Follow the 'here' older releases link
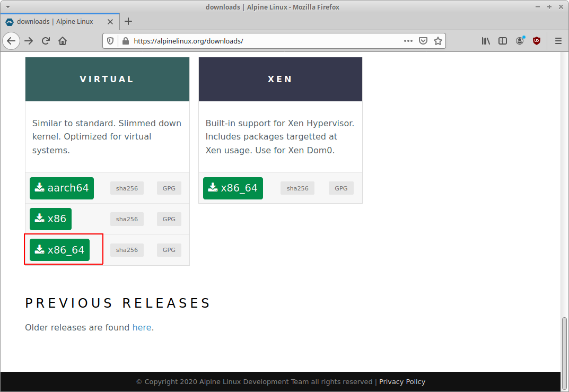The height and width of the screenshot is (392, 569). point(142,327)
